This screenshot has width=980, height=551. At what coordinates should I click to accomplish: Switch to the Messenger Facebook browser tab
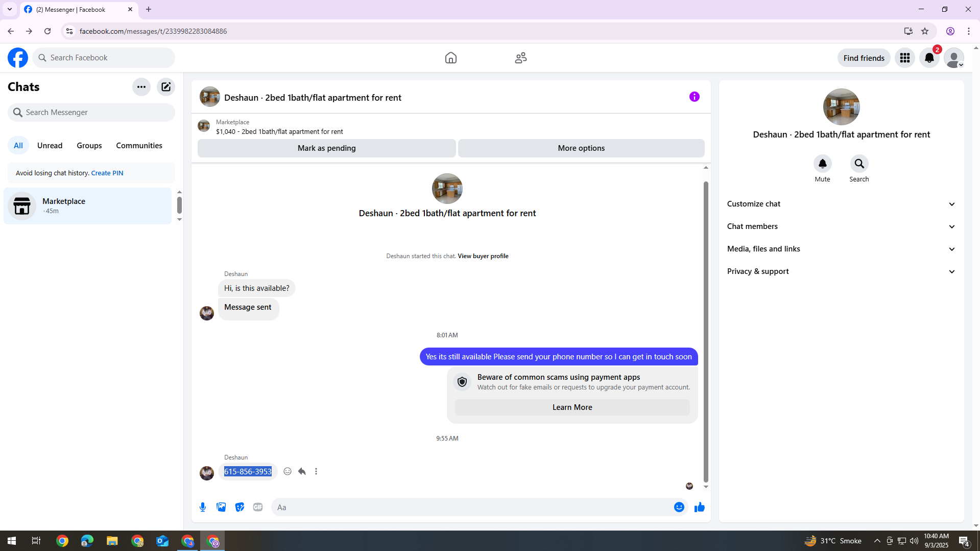click(79, 10)
